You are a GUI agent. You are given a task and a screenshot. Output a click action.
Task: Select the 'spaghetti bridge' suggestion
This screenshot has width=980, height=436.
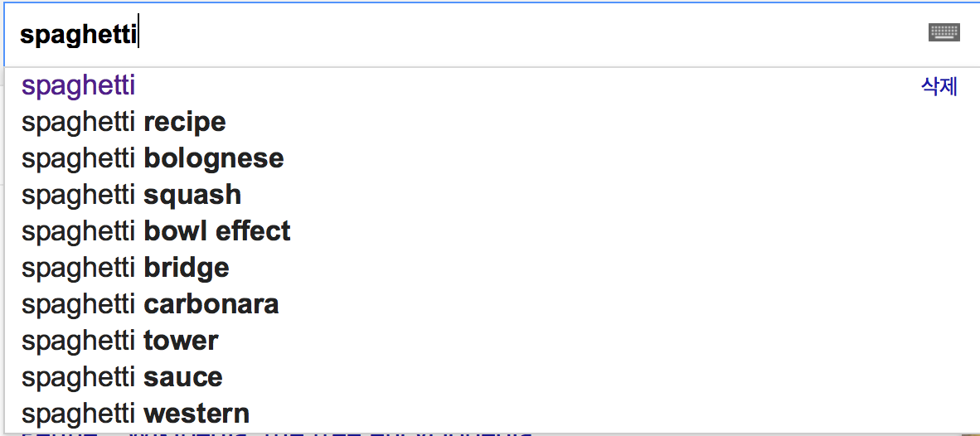click(x=125, y=268)
